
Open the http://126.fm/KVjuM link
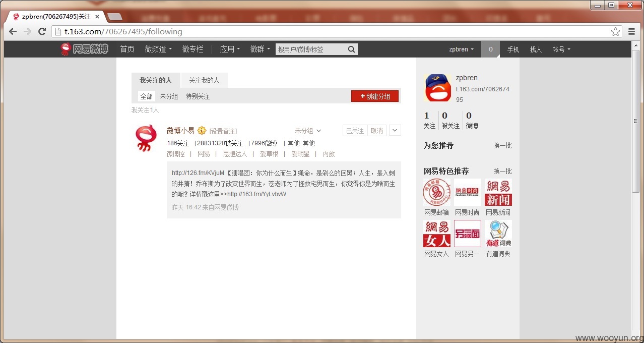coord(198,173)
